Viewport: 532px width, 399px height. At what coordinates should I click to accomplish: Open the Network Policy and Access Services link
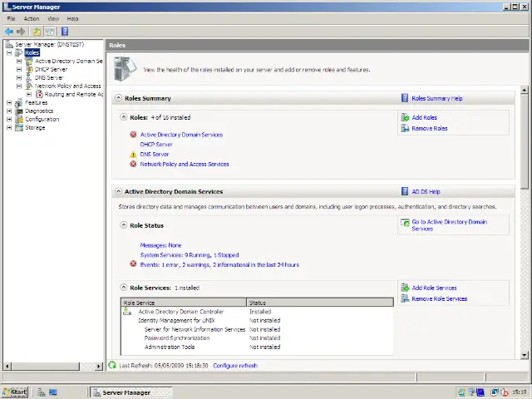(x=185, y=165)
